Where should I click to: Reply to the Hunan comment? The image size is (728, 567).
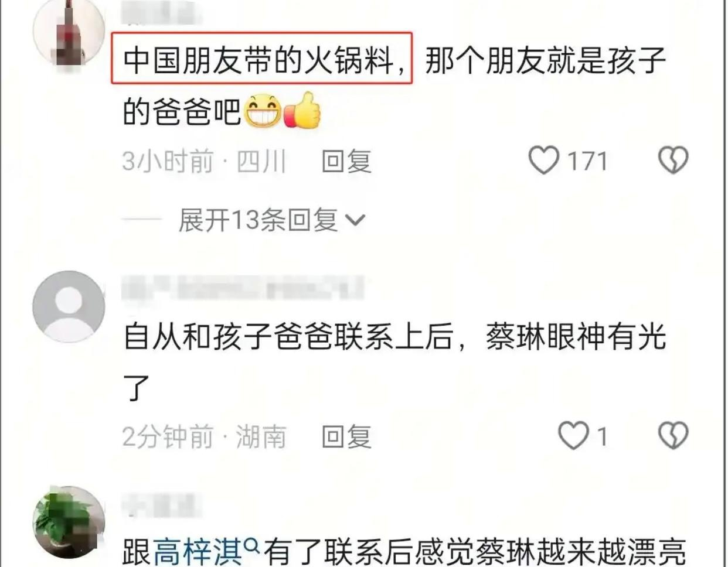[346, 436]
